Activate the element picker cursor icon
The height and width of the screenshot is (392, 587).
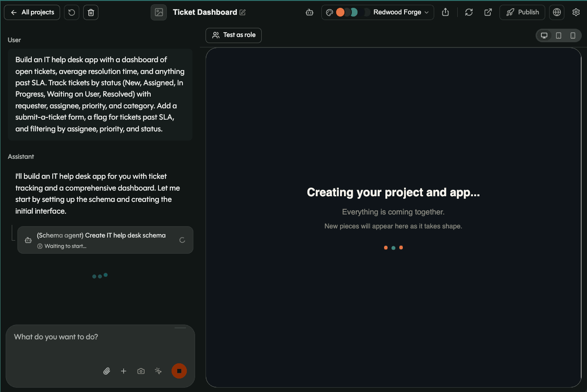(158, 371)
